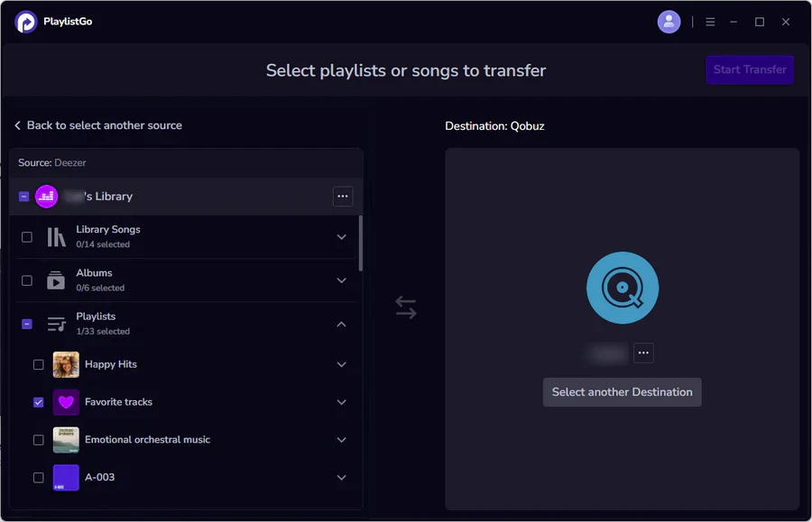The width and height of the screenshot is (812, 522).
Task: Click the 'A-003' playlist name
Action: pyautogui.click(x=99, y=477)
